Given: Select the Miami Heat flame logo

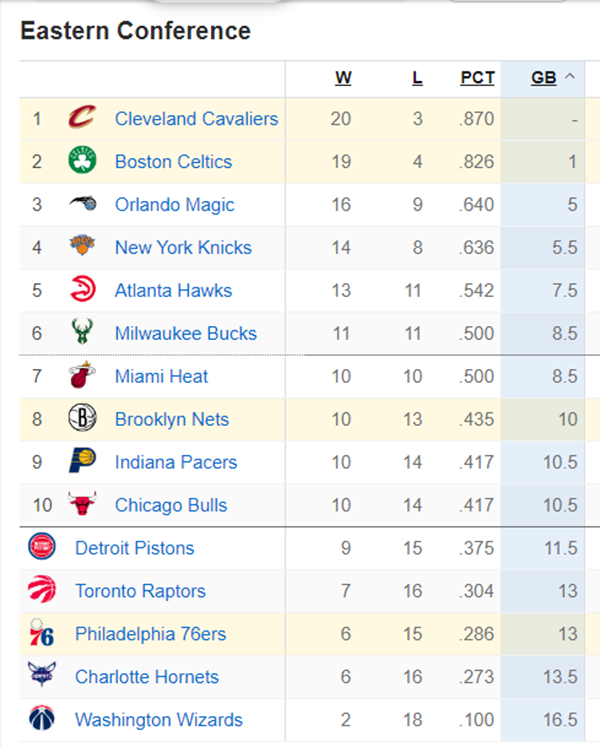Looking at the screenshot, I should (x=82, y=375).
